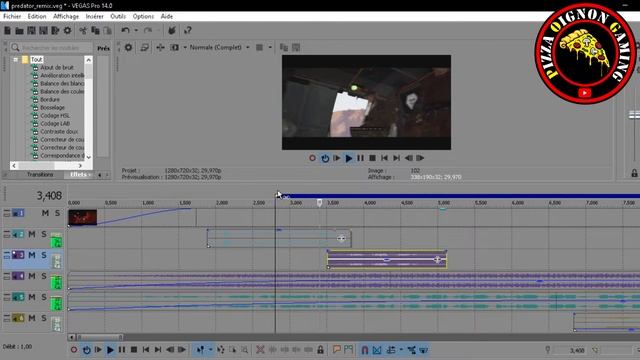Image resolution: width=640 pixels, height=360 pixels.
Task: Mute track 4
Action: pos(32,276)
